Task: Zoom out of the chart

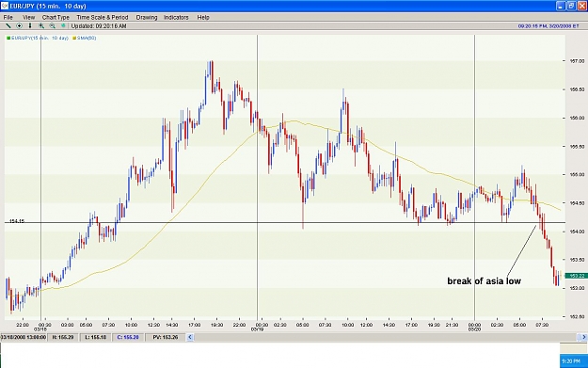Action: tap(52, 26)
